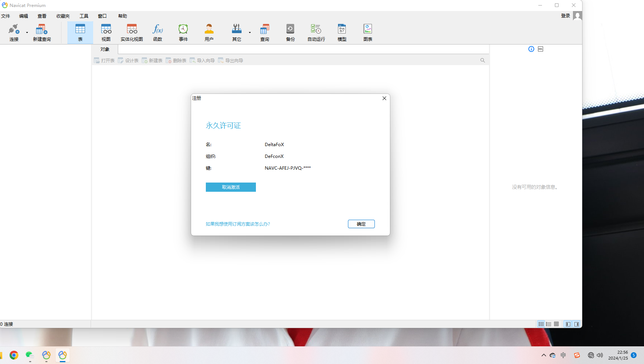Screen dimensions: 644x364
Task: Switch to the first Navicat taskbar icon
Action: (x=46, y=355)
